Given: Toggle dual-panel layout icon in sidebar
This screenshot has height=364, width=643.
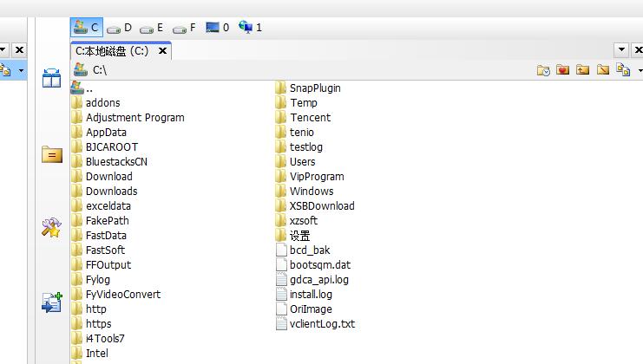Looking at the screenshot, I should [x=52, y=78].
